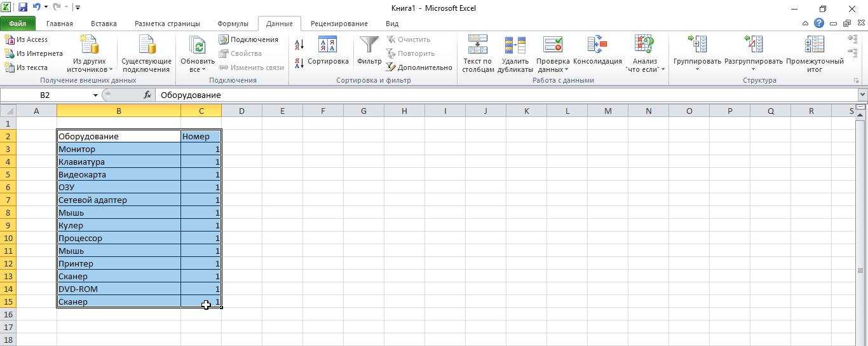
Task: Expand the formula bar chevron
Action: point(862,95)
